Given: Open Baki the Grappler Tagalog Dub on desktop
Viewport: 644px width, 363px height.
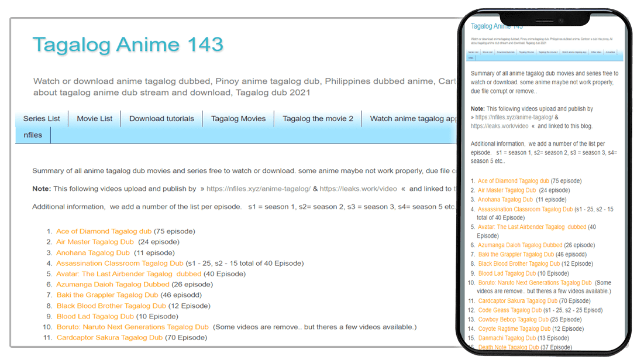Looking at the screenshot, I should click(107, 294).
